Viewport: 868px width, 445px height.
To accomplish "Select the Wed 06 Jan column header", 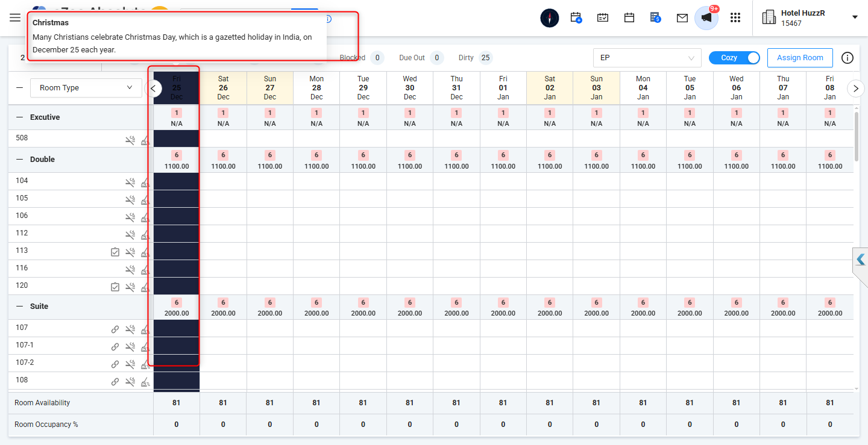I will coord(737,88).
